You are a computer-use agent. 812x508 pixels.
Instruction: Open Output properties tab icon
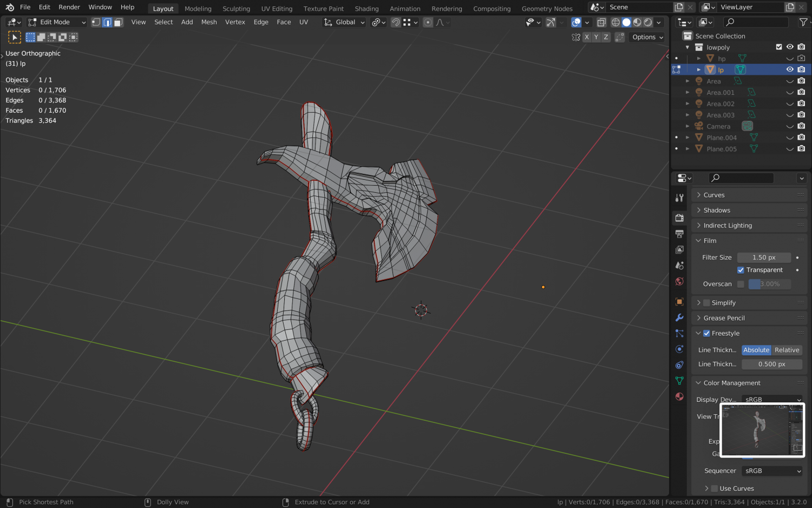(679, 234)
